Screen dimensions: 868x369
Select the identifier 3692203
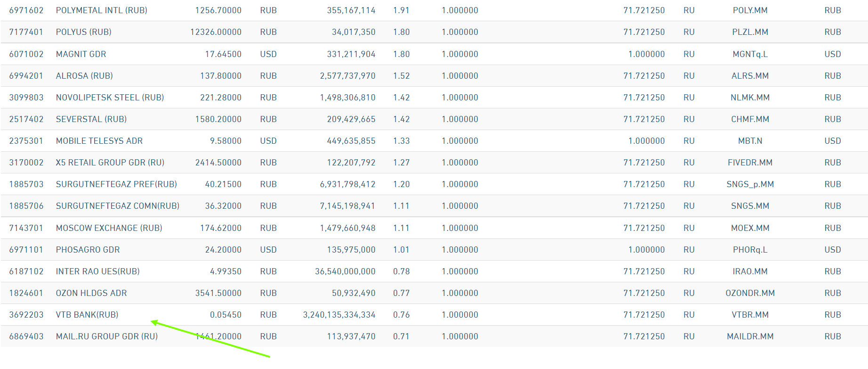click(26, 315)
